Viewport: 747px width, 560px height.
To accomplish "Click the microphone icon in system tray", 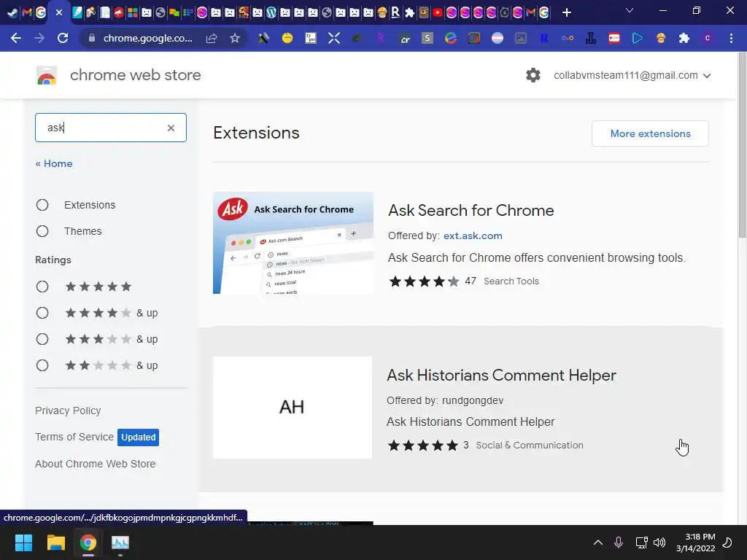I will 619,542.
